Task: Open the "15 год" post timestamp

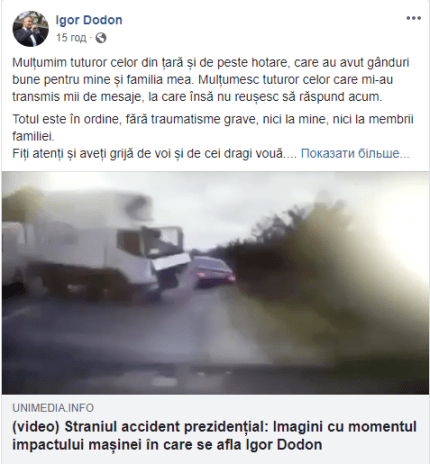Action: 71,38
